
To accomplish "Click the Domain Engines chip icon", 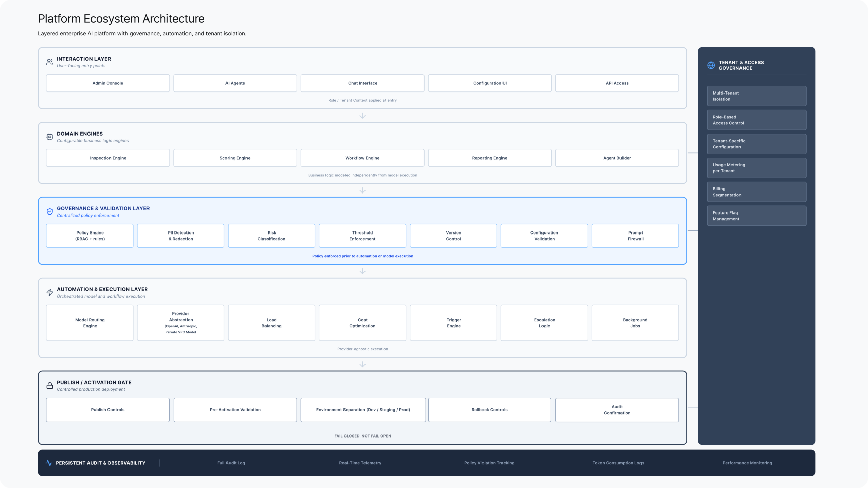I will [x=50, y=137].
